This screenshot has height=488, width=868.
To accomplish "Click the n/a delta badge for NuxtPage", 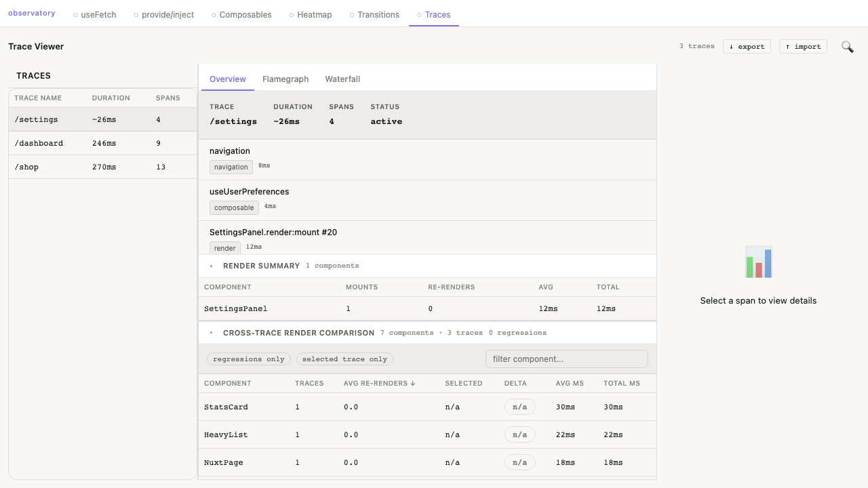I will 520,462.
